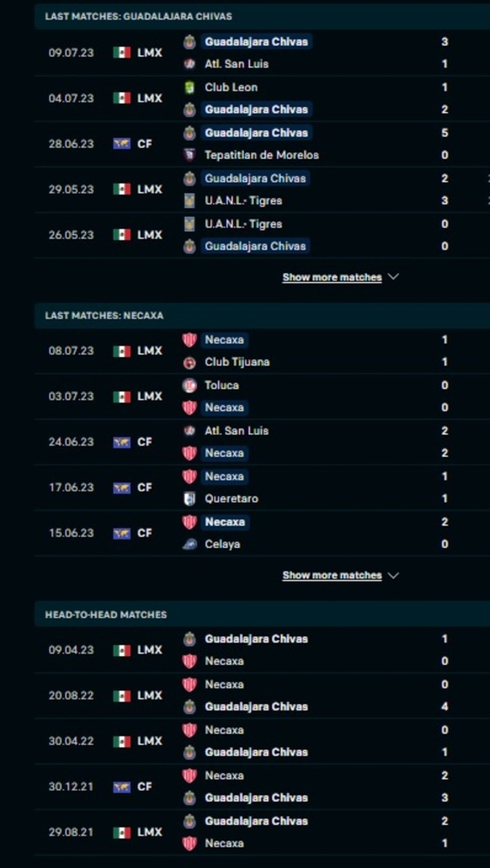Select the Head-to-Head Matches header
The height and width of the screenshot is (868, 490).
[x=105, y=615]
